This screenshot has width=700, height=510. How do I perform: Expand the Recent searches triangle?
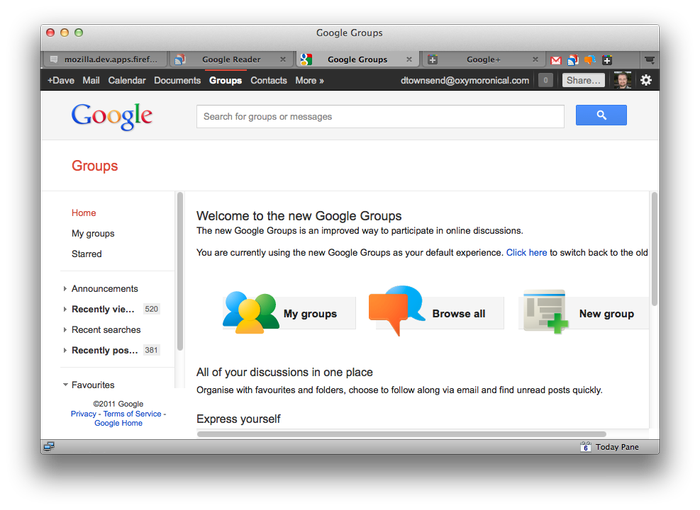(65, 330)
